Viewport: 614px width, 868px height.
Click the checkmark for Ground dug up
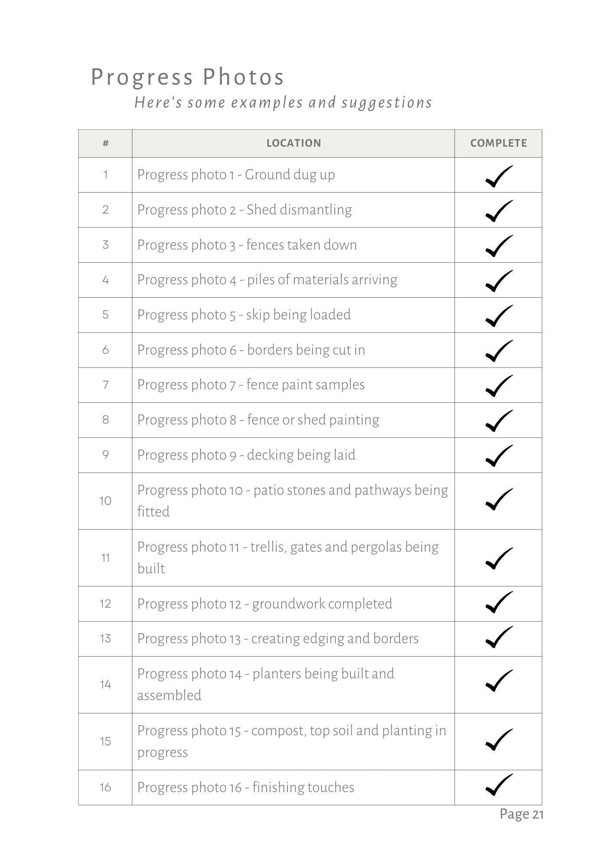click(x=498, y=176)
